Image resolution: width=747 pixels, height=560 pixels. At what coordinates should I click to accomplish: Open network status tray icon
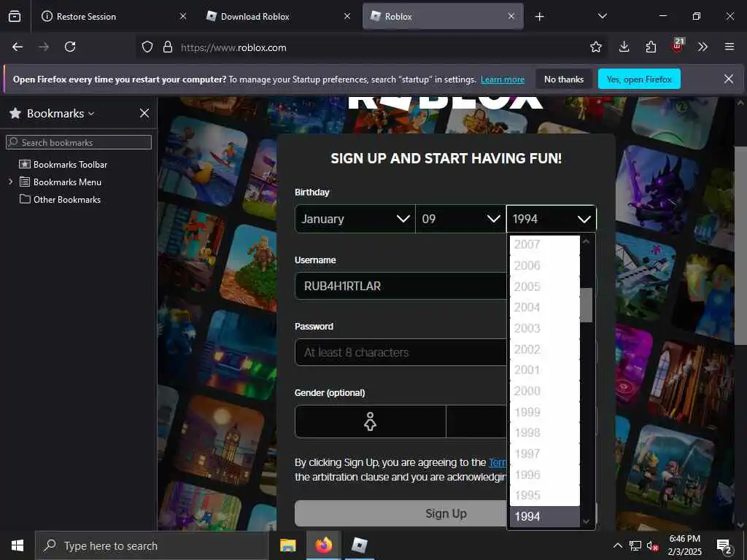click(x=635, y=545)
